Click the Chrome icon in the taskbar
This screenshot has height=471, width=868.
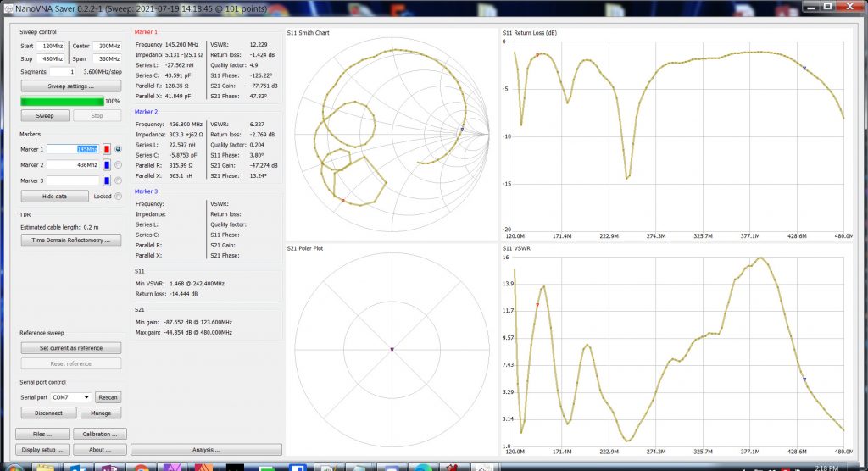click(141, 467)
